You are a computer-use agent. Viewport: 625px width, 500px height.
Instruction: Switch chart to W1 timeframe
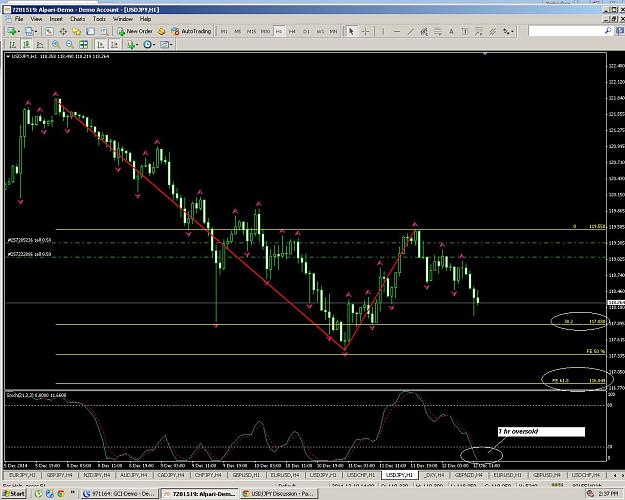coord(320,31)
